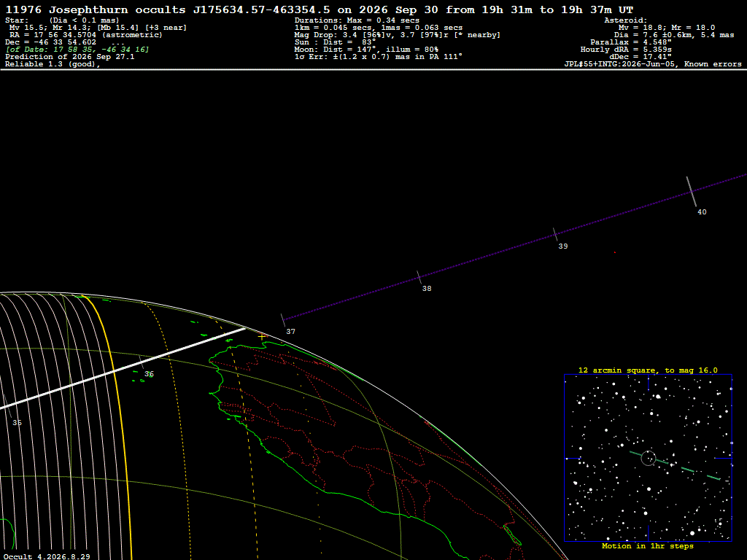Screen dimensions: 747x560
Task: Click the 38 minute tick on path
Action: pyautogui.click(x=419, y=277)
